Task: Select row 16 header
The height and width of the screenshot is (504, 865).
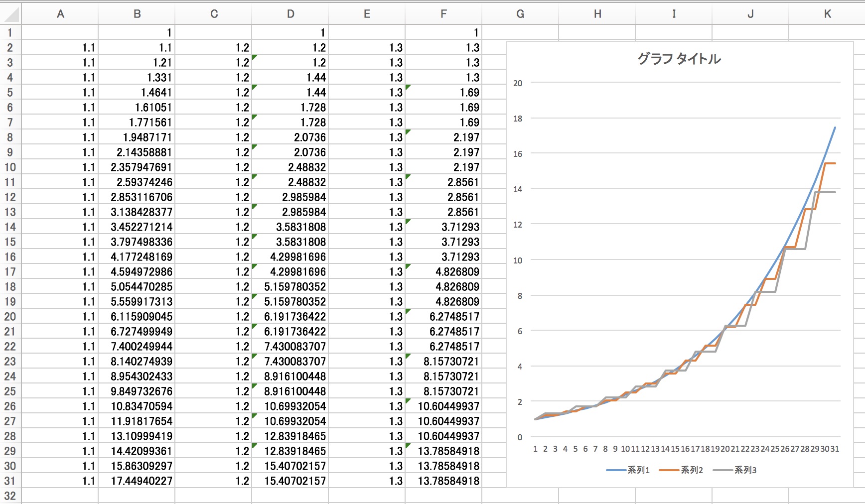Action: pos(10,257)
